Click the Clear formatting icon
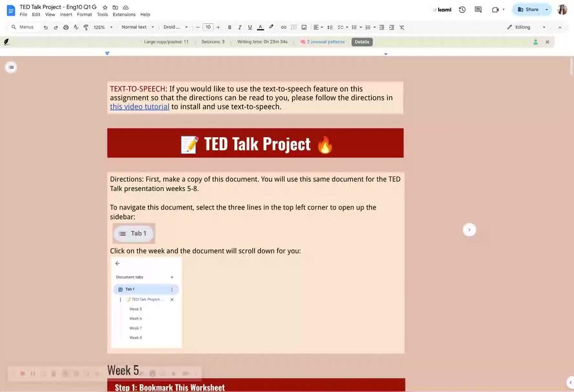574x392 pixels. tap(402, 27)
